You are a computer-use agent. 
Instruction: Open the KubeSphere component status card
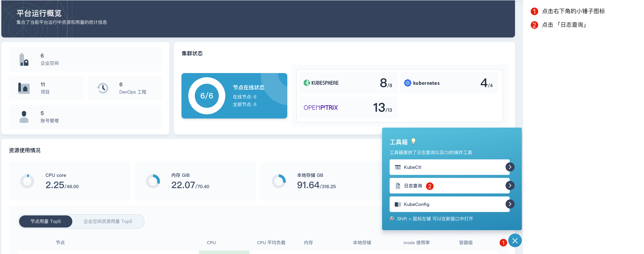(x=348, y=83)
